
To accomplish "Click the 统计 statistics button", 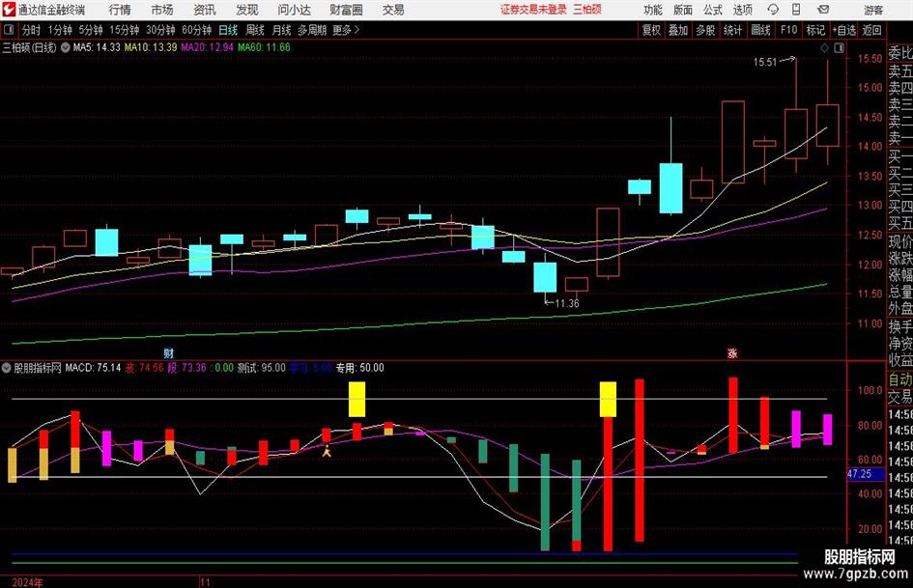I will (732, 30).
